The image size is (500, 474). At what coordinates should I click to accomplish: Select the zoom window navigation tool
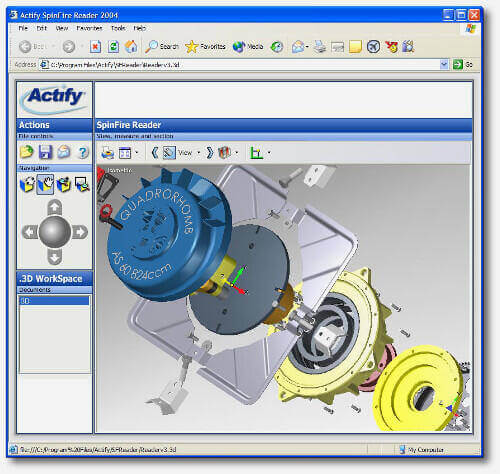(x=82, y=184)
